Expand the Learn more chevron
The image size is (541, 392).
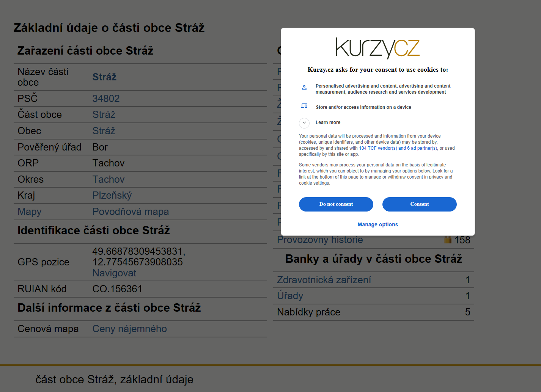(304, 123)
